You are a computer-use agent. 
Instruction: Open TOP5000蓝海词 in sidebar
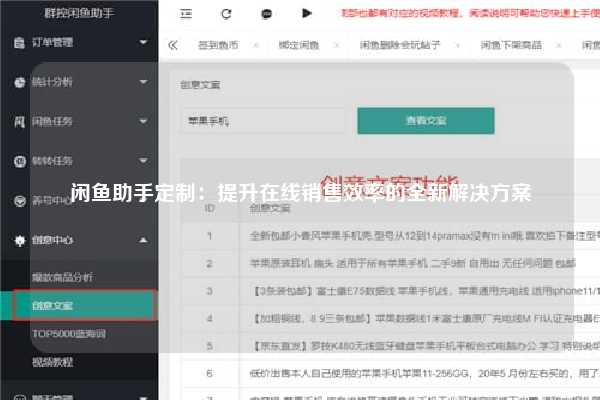(69, 334)
